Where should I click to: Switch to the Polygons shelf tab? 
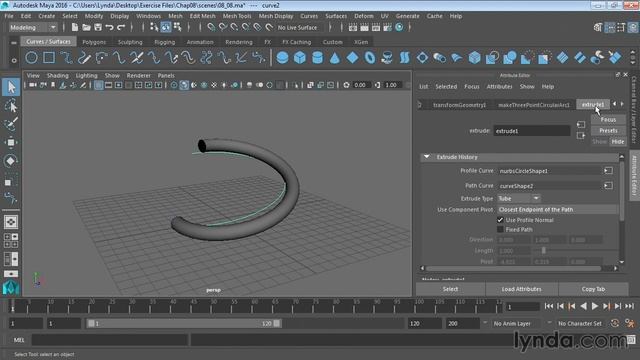94,42
